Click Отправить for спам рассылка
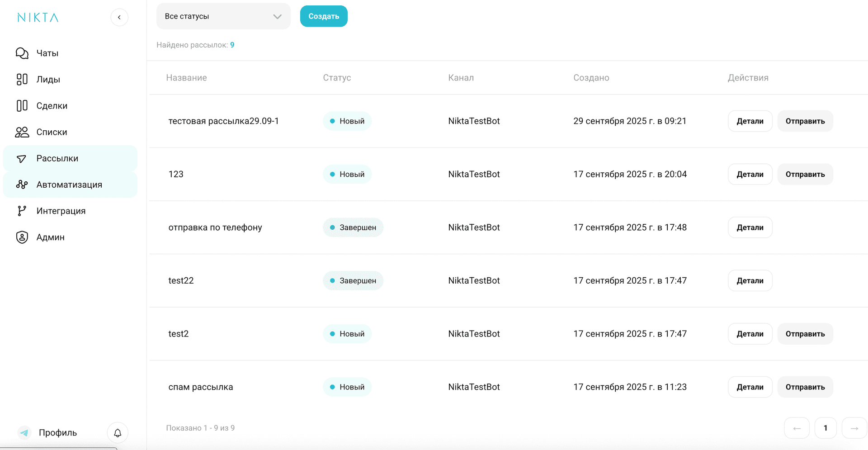This screenshot has width=868, height=450. tap(805, 387)
